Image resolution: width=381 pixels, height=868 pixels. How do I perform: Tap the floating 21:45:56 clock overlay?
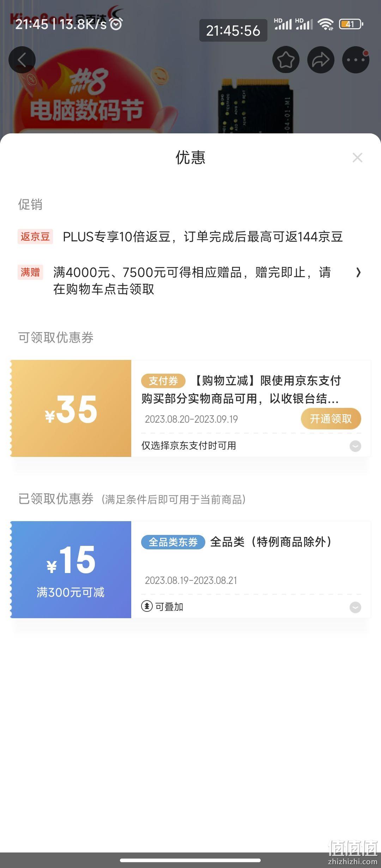tap(233, 30)
